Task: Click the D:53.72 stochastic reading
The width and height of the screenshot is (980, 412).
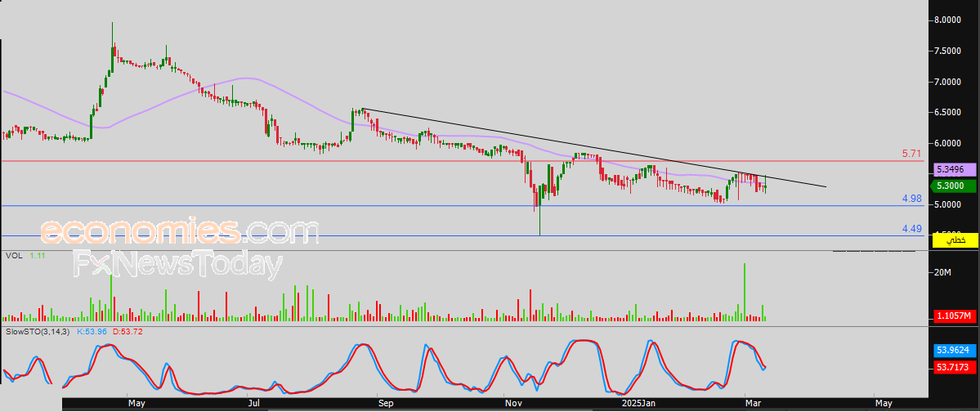Action: [128, 331]
